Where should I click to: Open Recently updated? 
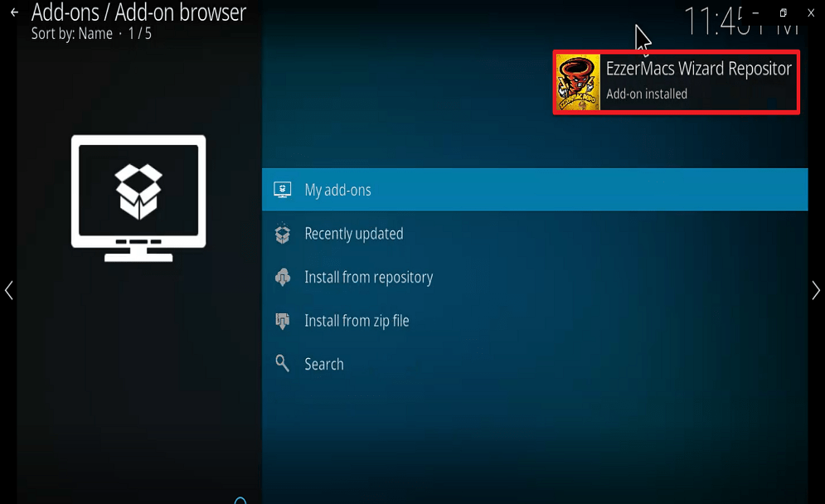[x=535, y=234]
